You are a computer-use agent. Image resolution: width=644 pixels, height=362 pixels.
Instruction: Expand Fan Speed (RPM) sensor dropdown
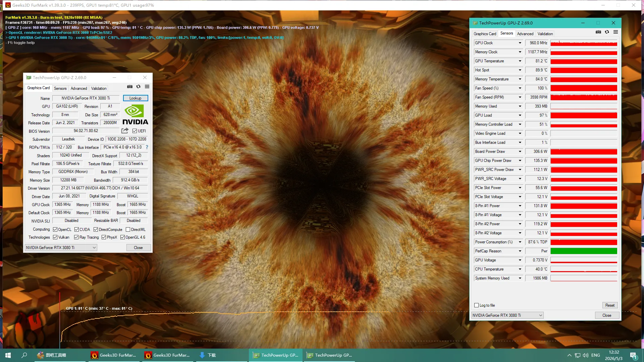pyautogui.click(x=520, y=97)
